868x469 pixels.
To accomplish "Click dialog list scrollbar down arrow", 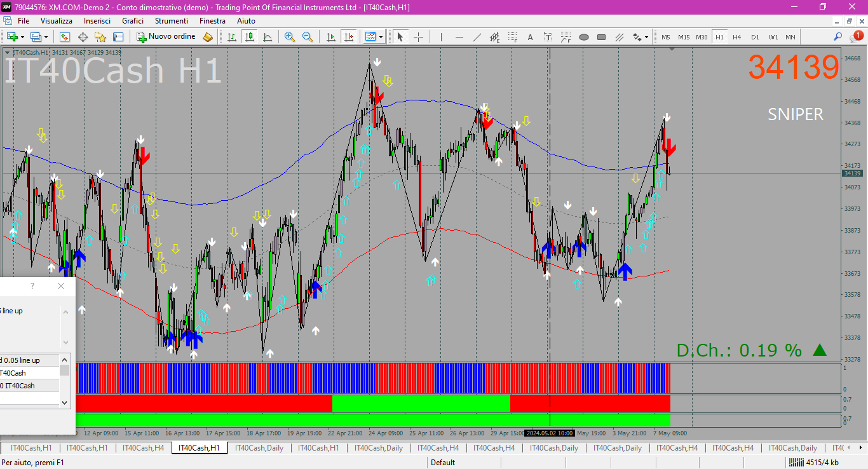I will click(65, 402).
